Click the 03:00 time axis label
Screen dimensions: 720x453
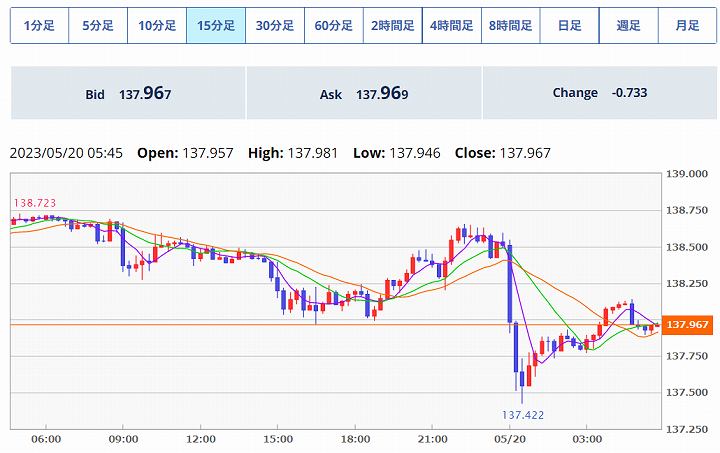coord(587,439)
